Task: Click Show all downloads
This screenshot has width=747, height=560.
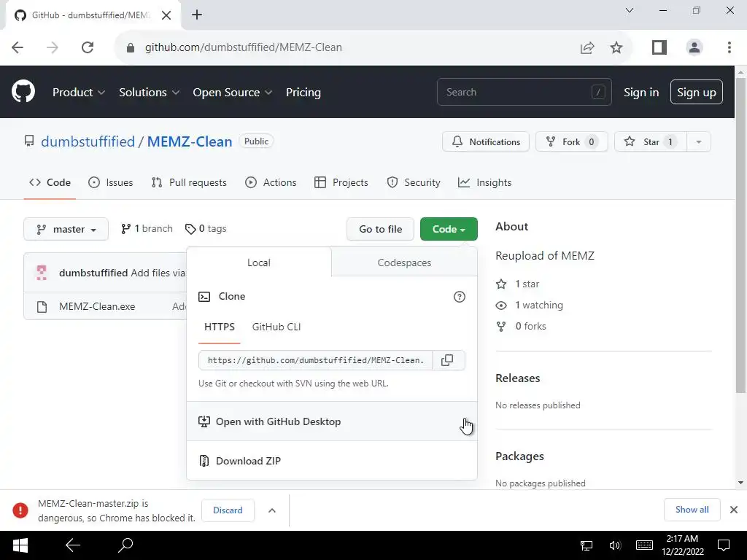Action: click(x=692, y=510)
